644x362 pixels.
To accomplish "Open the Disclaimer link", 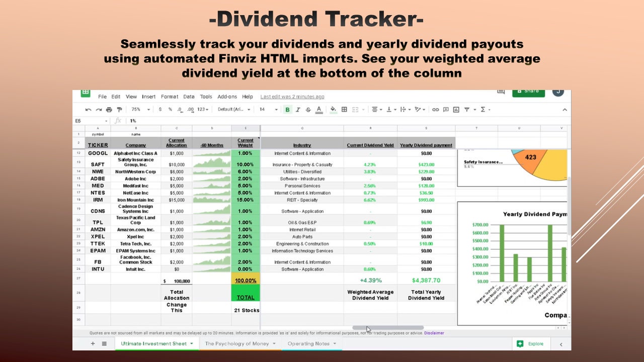I will coord(434,333).
